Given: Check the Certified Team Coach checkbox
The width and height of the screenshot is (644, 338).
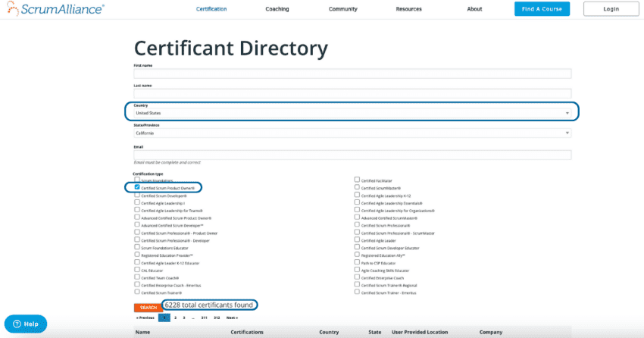Looking at the screenshot, I should click(137, 277).
